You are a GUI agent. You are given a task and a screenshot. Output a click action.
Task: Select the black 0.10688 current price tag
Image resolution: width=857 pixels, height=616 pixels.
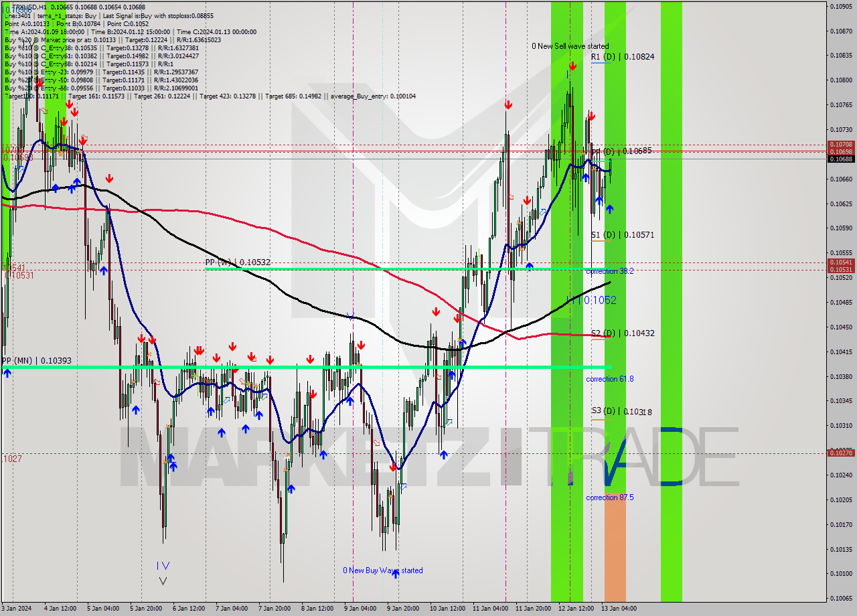pos(841,159)
